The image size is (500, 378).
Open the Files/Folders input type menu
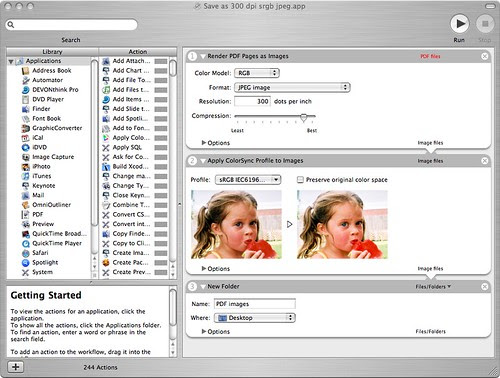point(433,287)
